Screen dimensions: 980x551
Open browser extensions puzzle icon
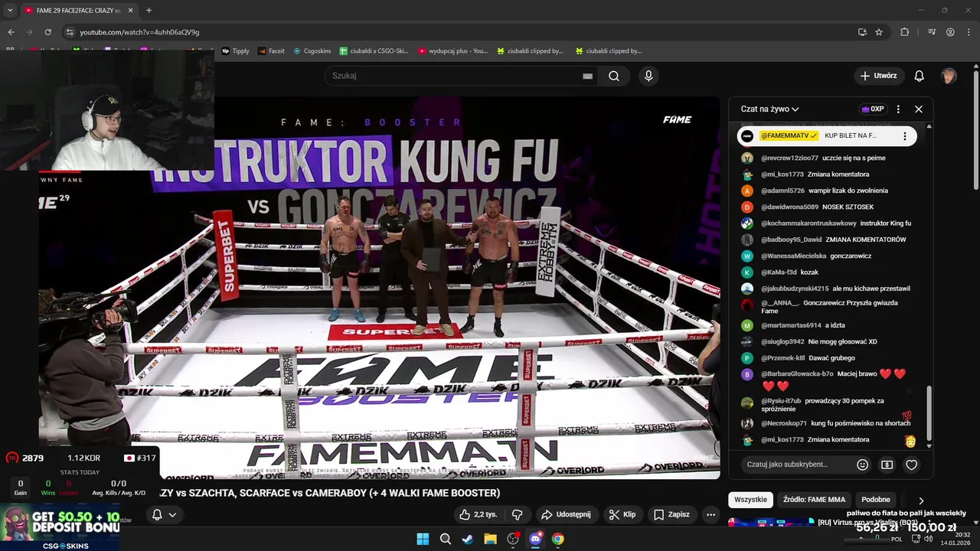(x=905, y=32)
